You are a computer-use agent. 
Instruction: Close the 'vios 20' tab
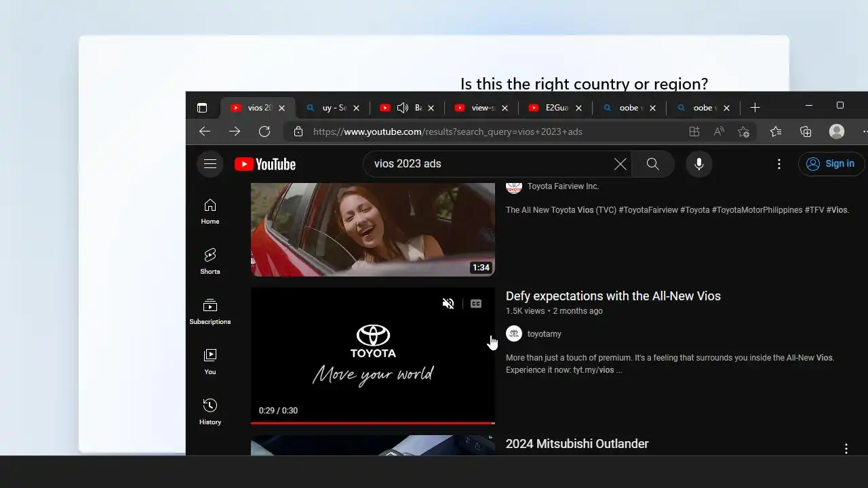pos(281,108)
